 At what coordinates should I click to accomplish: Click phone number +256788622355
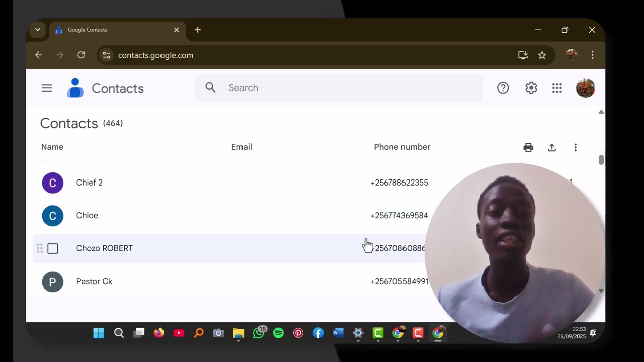tap(399, 183)
